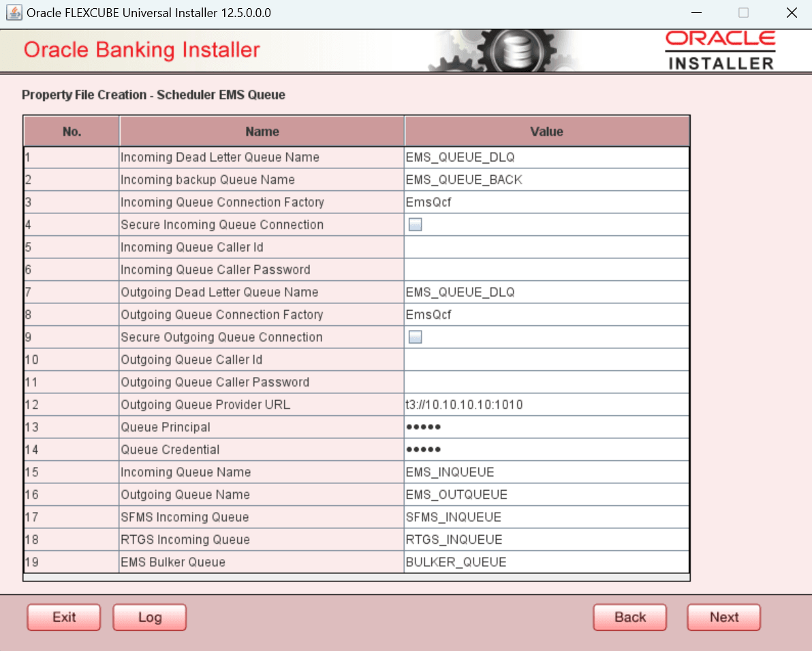Select 'Outgoing Dead Letter Queue Name' label
The image size is (812, 651).
pyautogui.click(x=219, y=292)
